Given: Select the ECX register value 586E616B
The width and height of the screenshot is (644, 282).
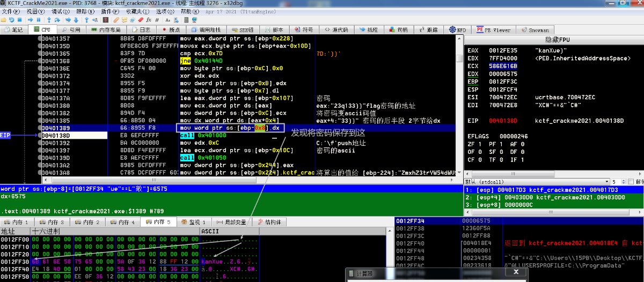Looking at the screenshot, I should pos(503,65).
